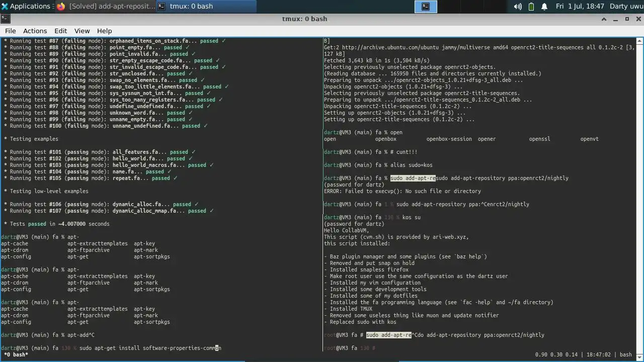Select the 'tmux: 0 bash' taskbar button
The width and height of the screenshot is (644, 362).
tap(206, 7)
